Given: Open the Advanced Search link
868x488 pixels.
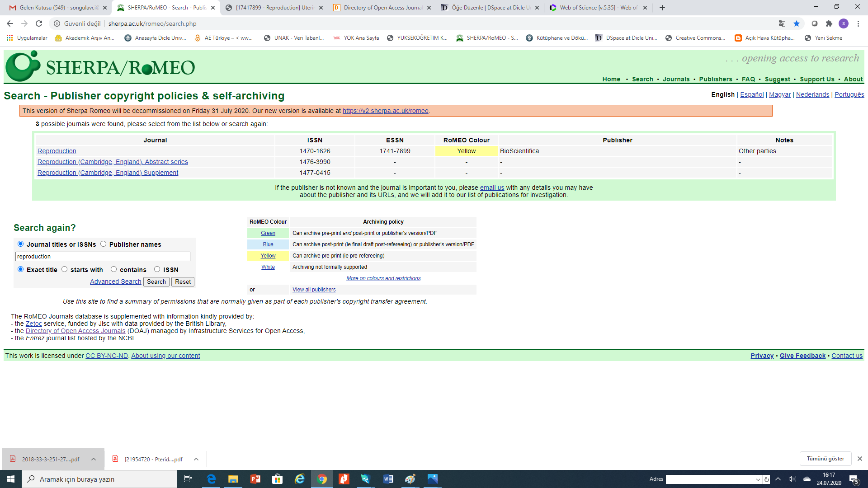Looking at the screenshot, I should point(115,282).
